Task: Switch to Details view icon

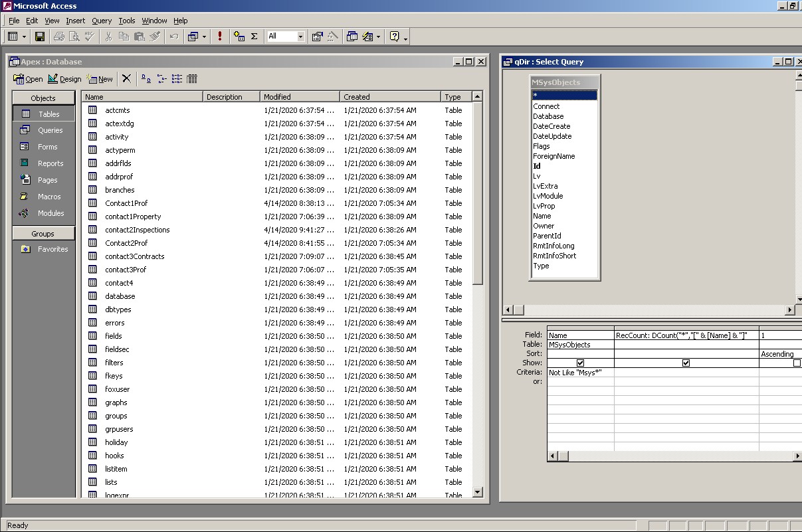Action: tap(192, 78)
